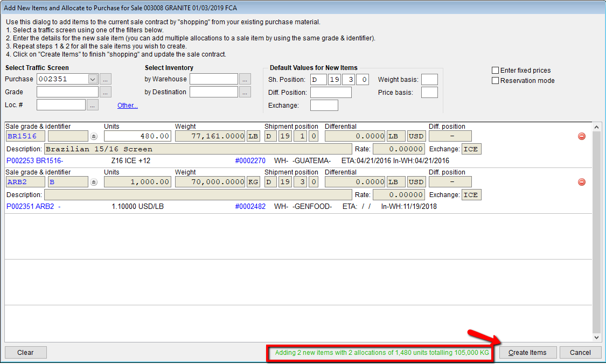Toggle the Reservation mode checkbox
Image resolution: width=606 pixels, height=364 pixels.
click(x=495, y=80)
